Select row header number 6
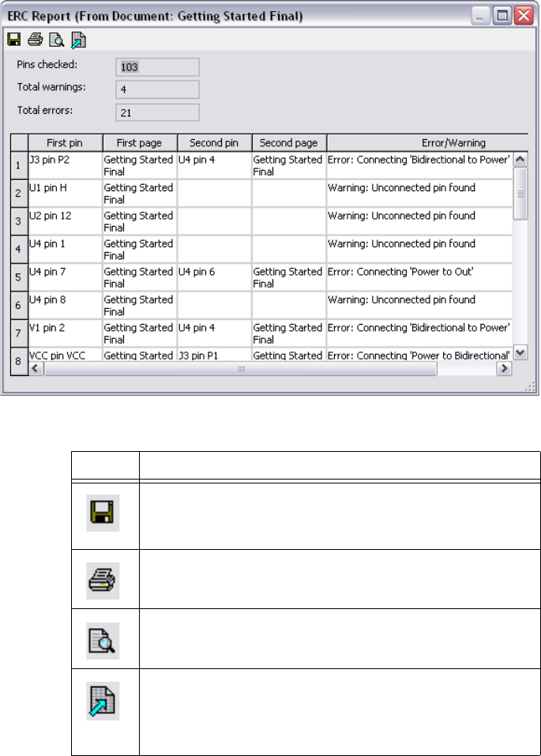This screenshot has width=541, height=756. coord(19,305)
